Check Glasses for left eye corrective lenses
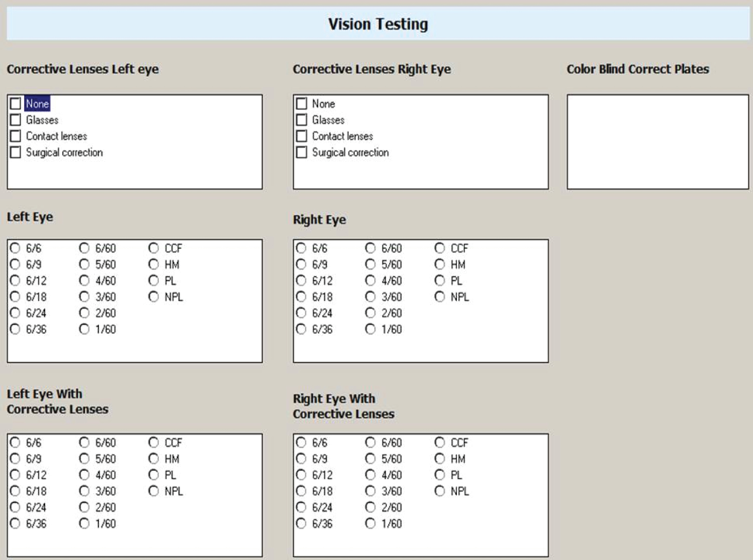Screen dimensions: 753x560 pos(16,120)
